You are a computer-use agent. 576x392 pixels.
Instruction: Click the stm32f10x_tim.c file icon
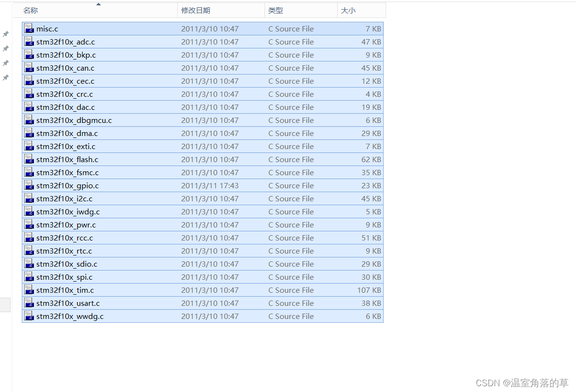[29, 289]
